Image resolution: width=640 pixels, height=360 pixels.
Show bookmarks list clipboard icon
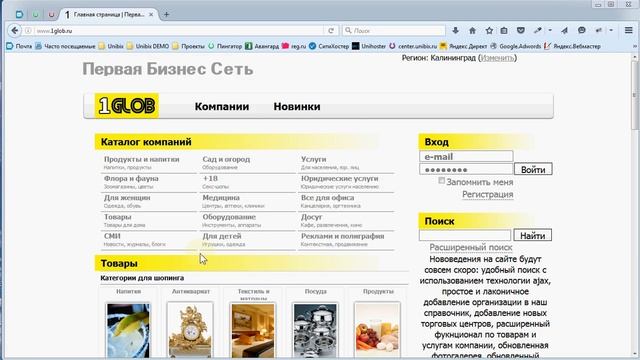504,31
